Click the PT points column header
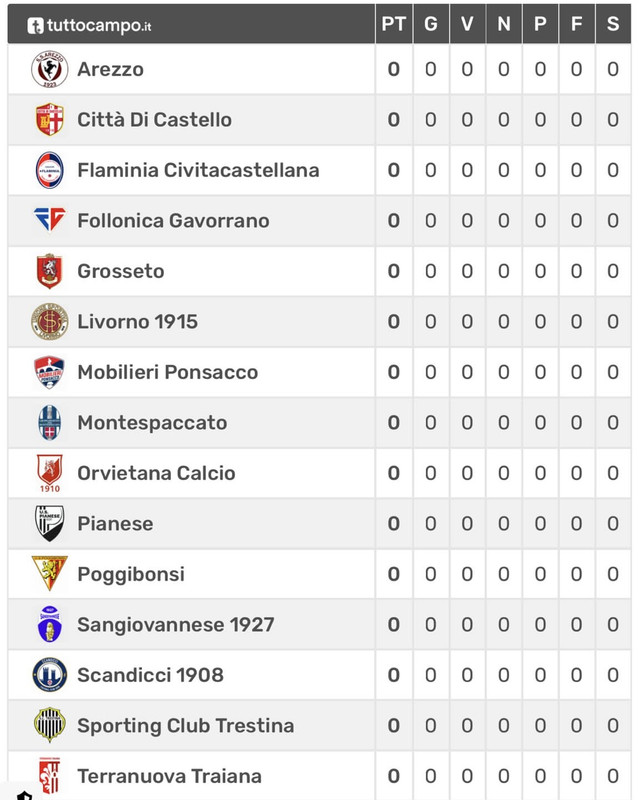This screenshot has height=800, width=639. tap(394, 24)
